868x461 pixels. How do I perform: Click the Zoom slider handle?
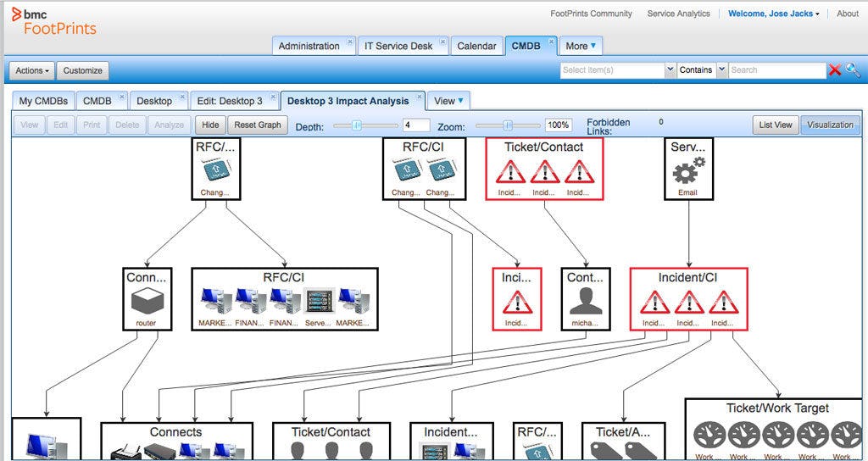pos(509,125)
